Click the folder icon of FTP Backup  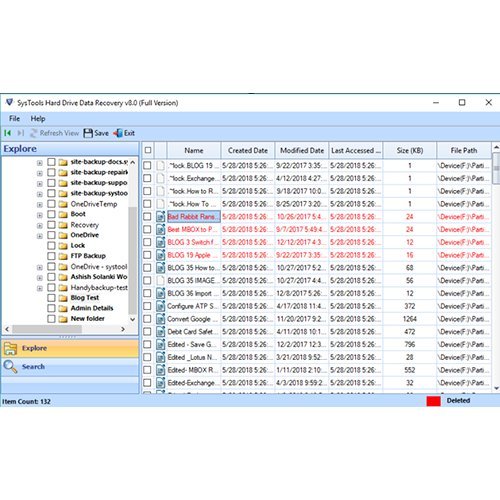63,256
